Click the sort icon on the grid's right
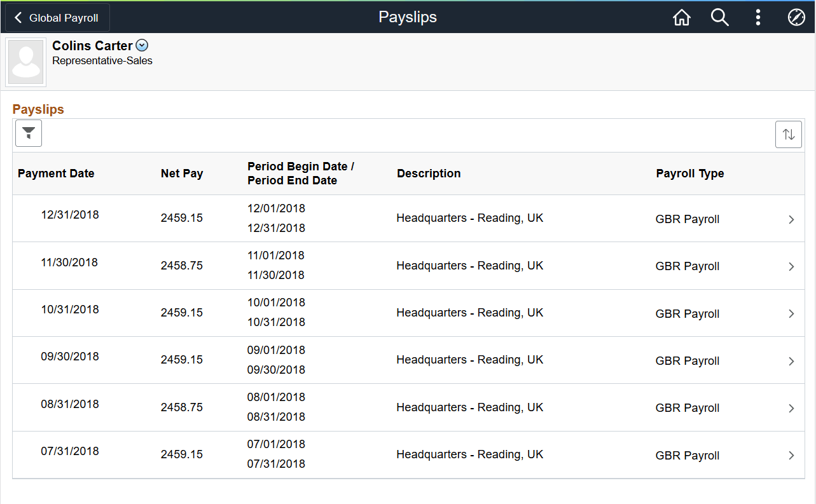816x504 pixels. (x=788, y=134)
